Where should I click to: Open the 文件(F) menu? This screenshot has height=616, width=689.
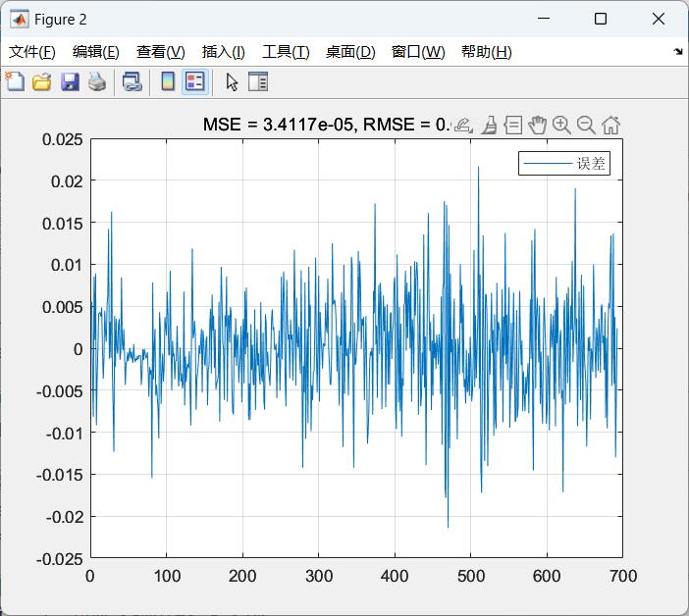[x=32, y=52]
